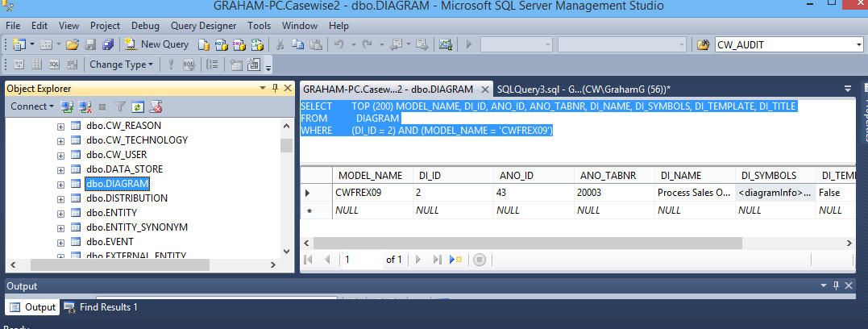Click the Refresh icon in Object Explorer
Viewport: 868px width, 329px height.
138,106
